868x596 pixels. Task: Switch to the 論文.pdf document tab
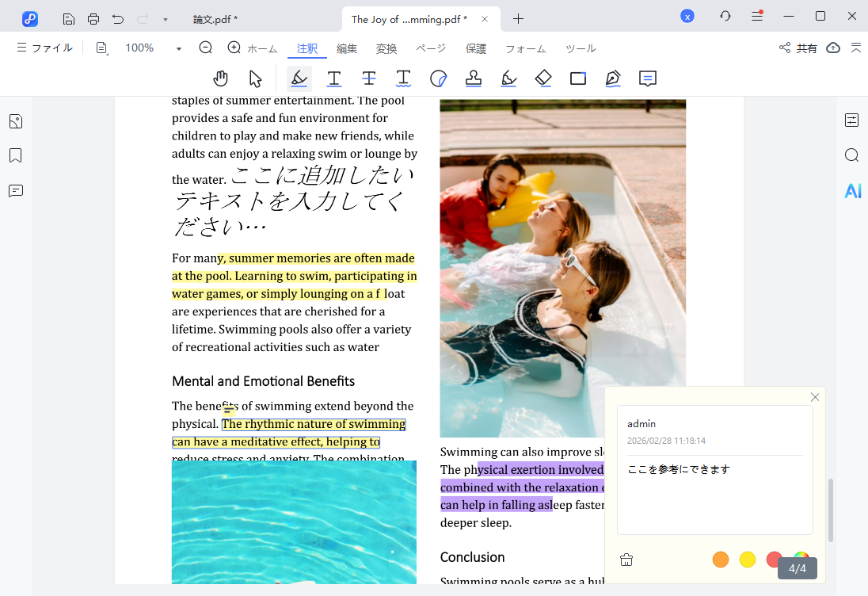[215, 19]
